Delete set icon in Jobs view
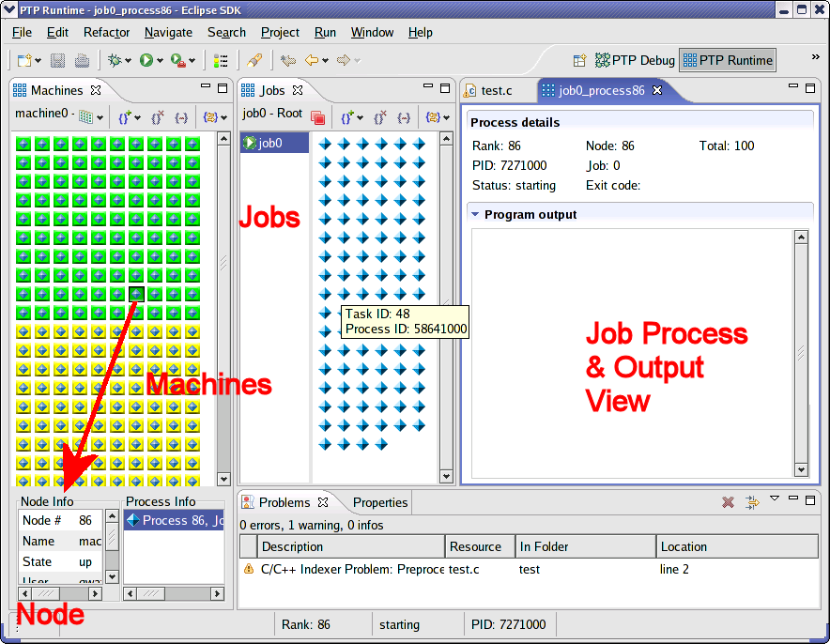Screen dimensions: 830x644 coord(379,117)
